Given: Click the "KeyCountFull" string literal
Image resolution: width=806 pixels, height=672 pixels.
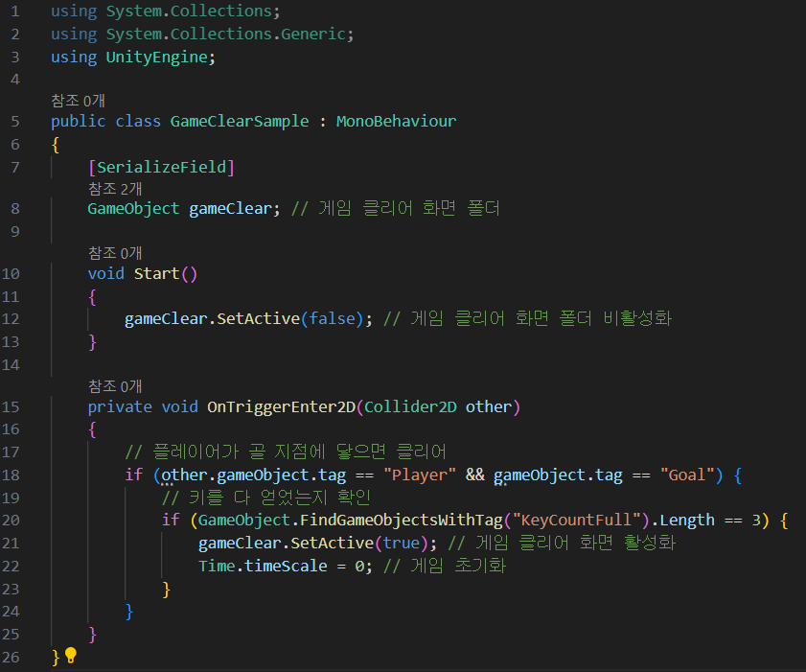Looking at the screenshot, I should pyautogui.click(x=576, y=521).
